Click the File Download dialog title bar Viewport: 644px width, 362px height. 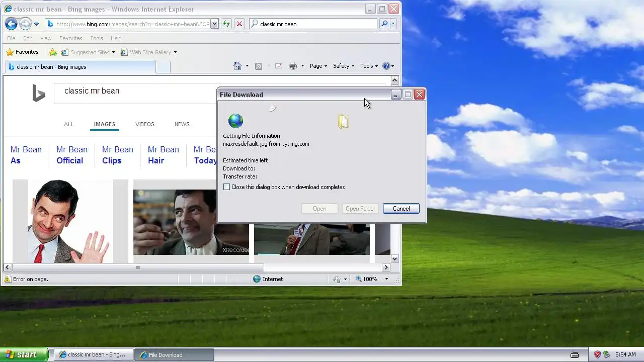303,95
